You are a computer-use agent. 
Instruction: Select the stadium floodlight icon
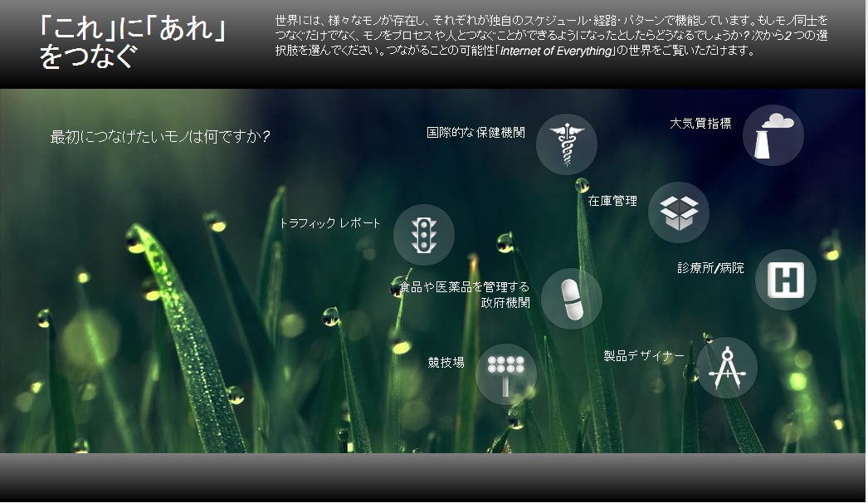click(505, 374)
